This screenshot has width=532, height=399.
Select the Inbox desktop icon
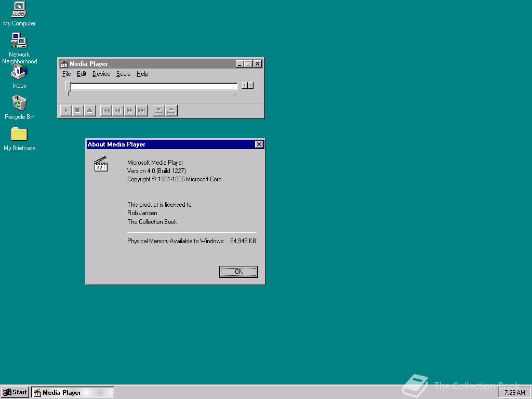click(19, 77)
